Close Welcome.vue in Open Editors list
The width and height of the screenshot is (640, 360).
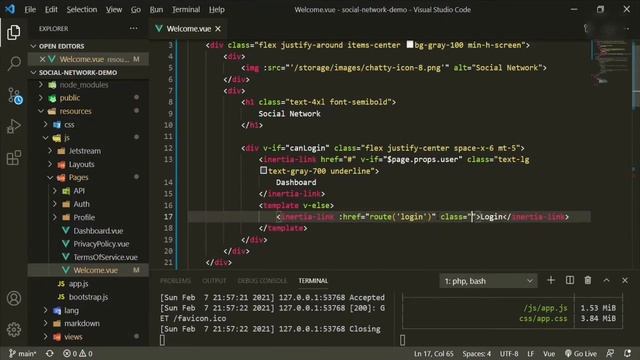(42, 59)
